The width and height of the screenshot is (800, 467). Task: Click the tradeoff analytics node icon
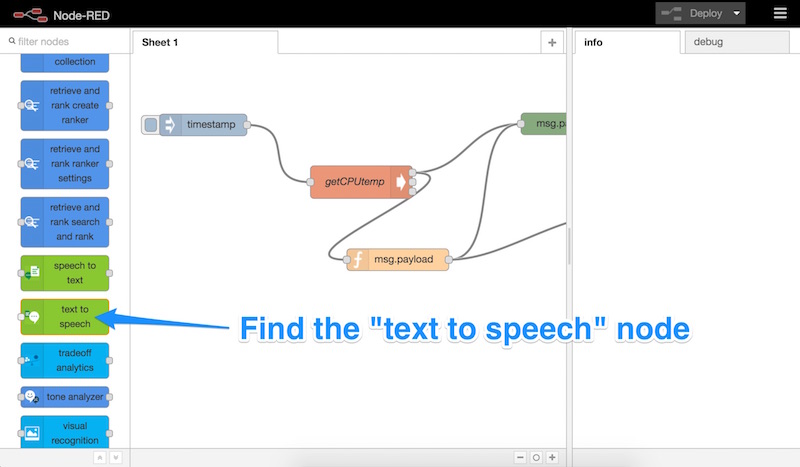33,360
